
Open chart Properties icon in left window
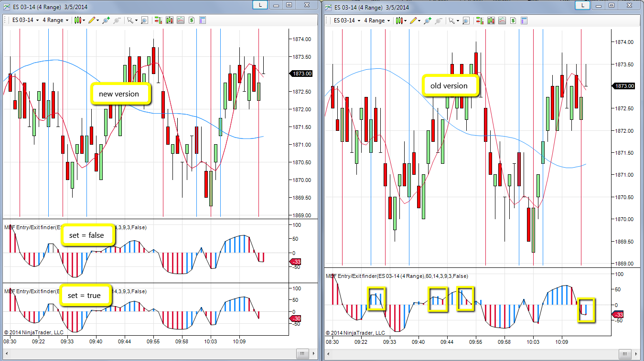click(x=203, y=20)
